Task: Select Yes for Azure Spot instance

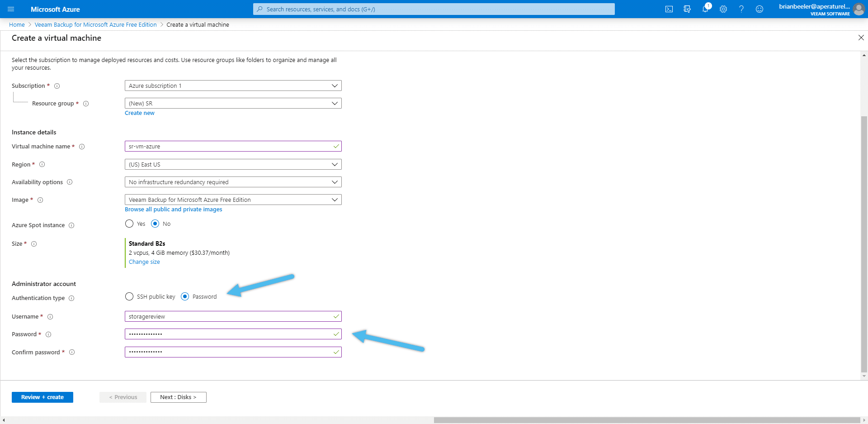Action: tap(129, 224)
